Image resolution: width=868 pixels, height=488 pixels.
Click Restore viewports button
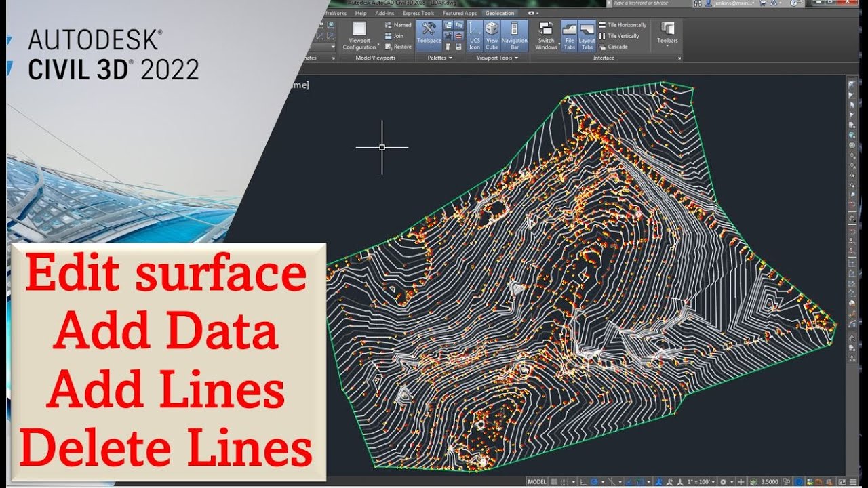(x=397, y=47)
